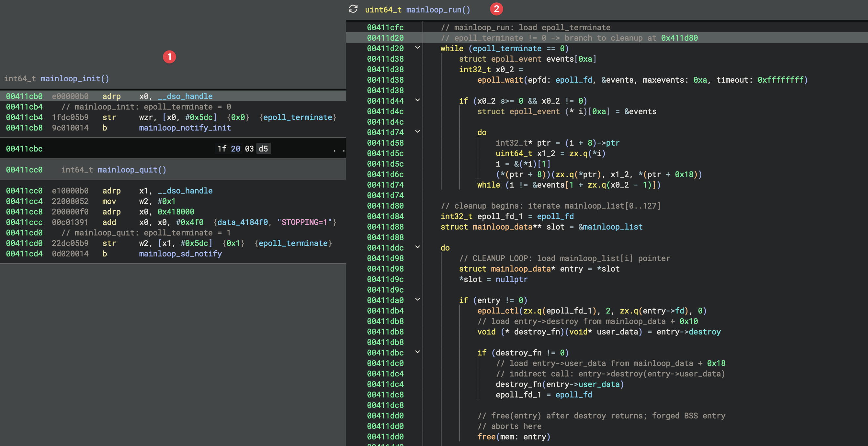Screen dimensions: 868x446
Task: Follow the mainloop_notify_init branch target
Action: [185, 128]
